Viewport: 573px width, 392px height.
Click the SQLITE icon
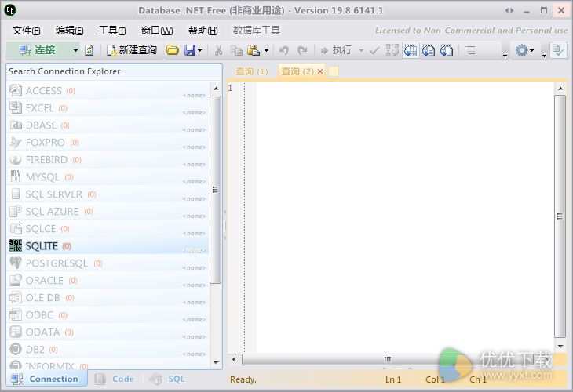tap(16, 245)
